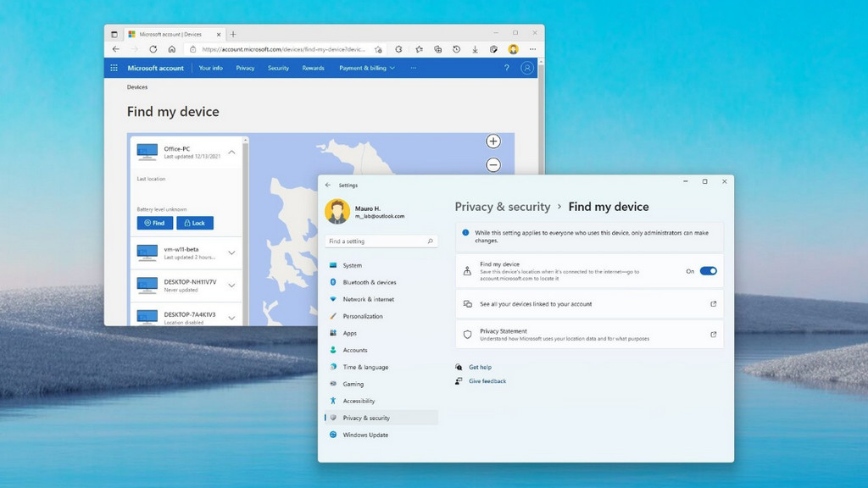Add page to favorites star icon
868x488 pixels.
pos(378,49)
